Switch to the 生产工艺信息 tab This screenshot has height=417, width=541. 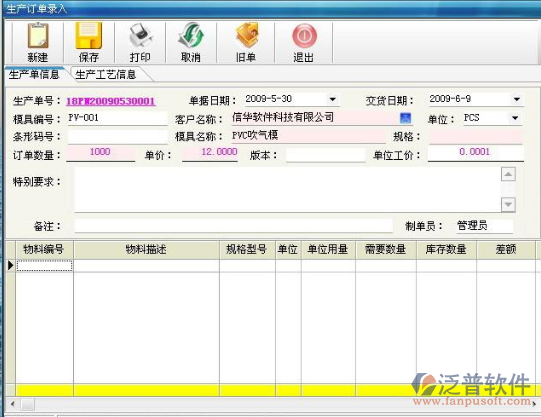pos(106,74)
